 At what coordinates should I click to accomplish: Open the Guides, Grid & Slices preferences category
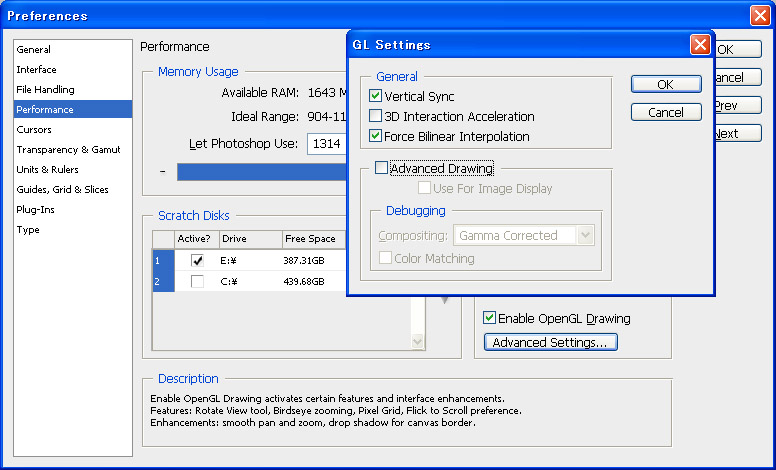coord(73,189)
